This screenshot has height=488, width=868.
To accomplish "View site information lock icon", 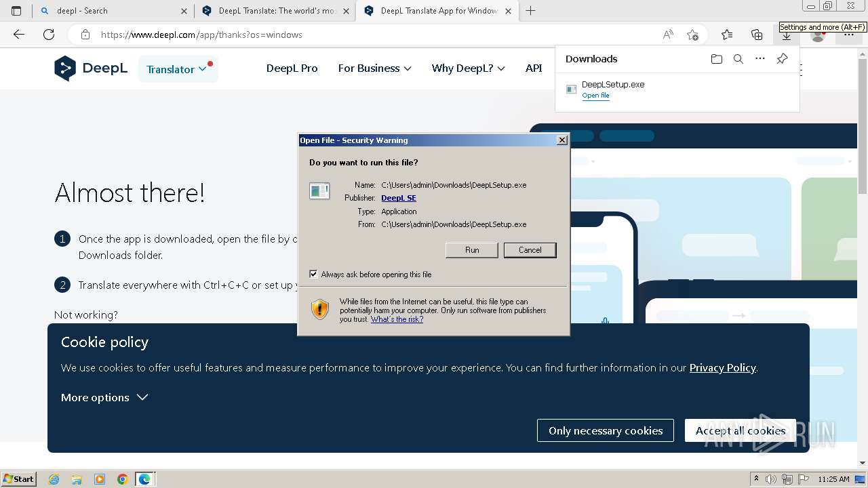I will [85, 35].
